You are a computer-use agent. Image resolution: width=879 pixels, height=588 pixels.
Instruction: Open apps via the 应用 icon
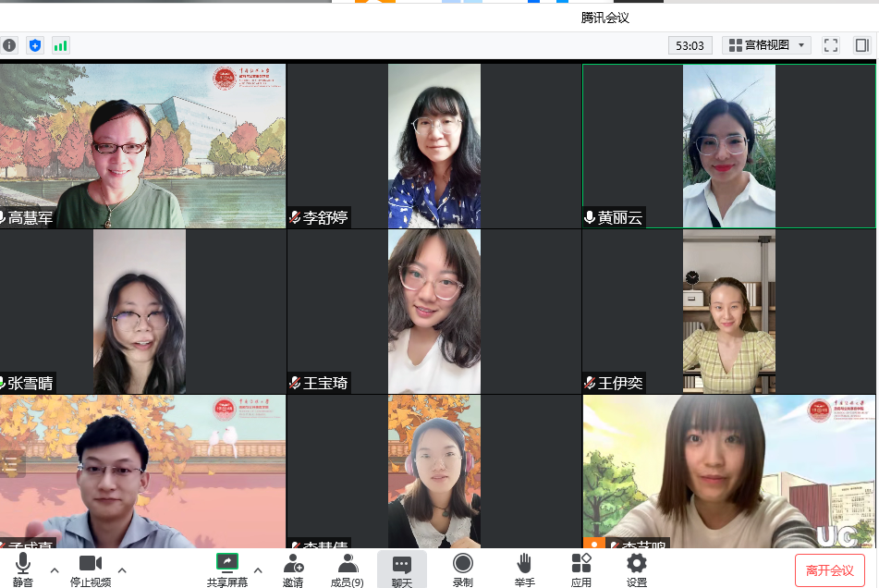coord(580,568)
